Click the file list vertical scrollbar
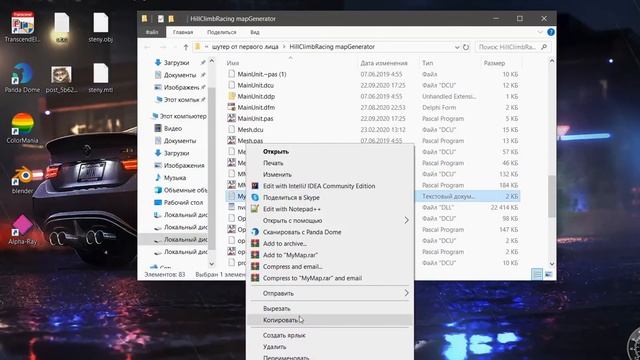 (x=551, y=196)
